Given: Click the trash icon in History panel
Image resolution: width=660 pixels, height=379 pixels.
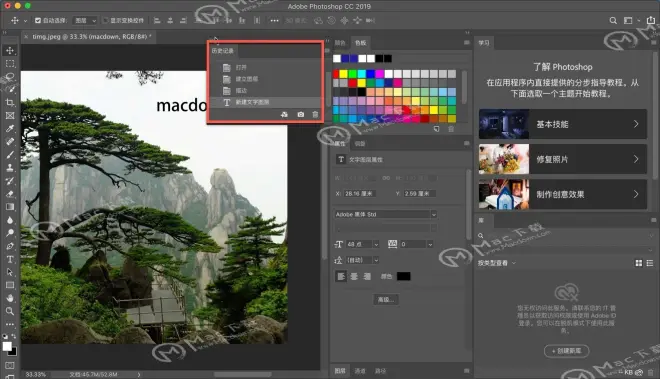Looking at the screenshot, I should pos(315,115).
